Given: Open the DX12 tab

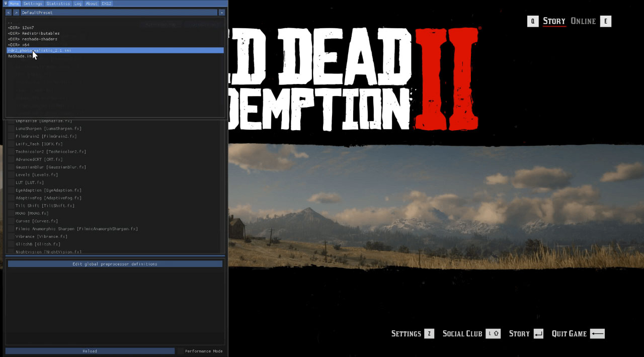Looking at the screenshot, I should click(106, 4).
